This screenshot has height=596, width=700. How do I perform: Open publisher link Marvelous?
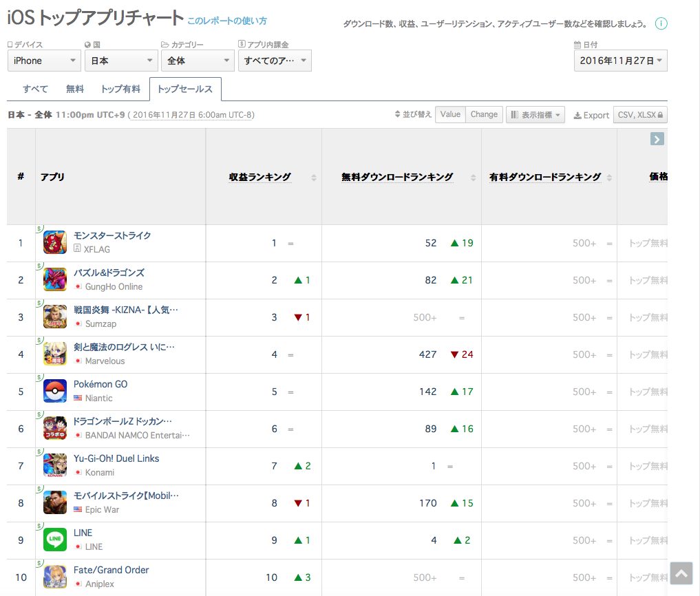[105, 361]
